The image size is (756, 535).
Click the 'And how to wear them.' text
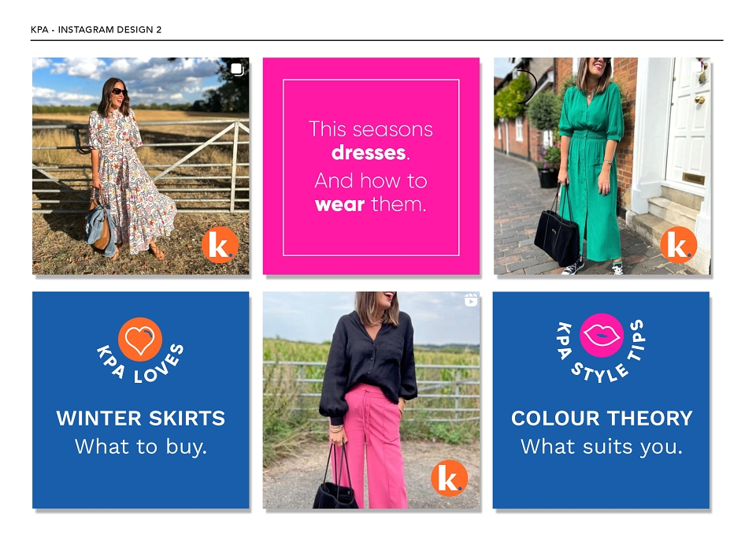point(371,192)
